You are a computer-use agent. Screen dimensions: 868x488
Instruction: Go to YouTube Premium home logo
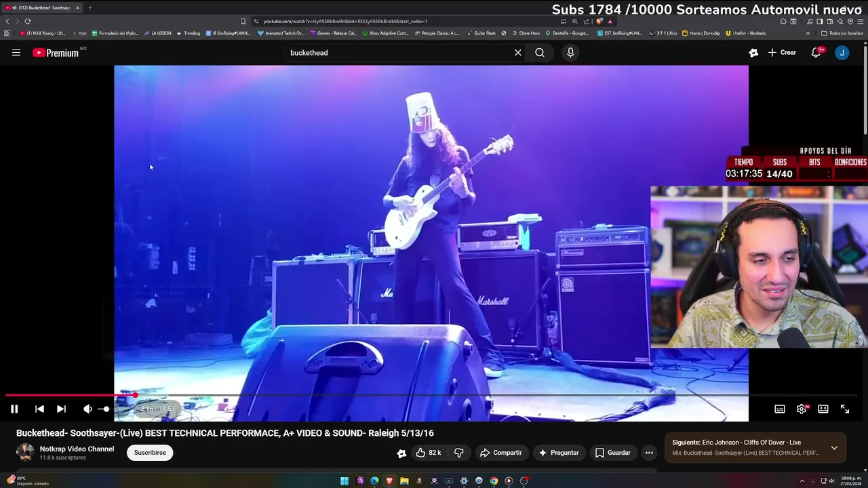coord(56,53)
